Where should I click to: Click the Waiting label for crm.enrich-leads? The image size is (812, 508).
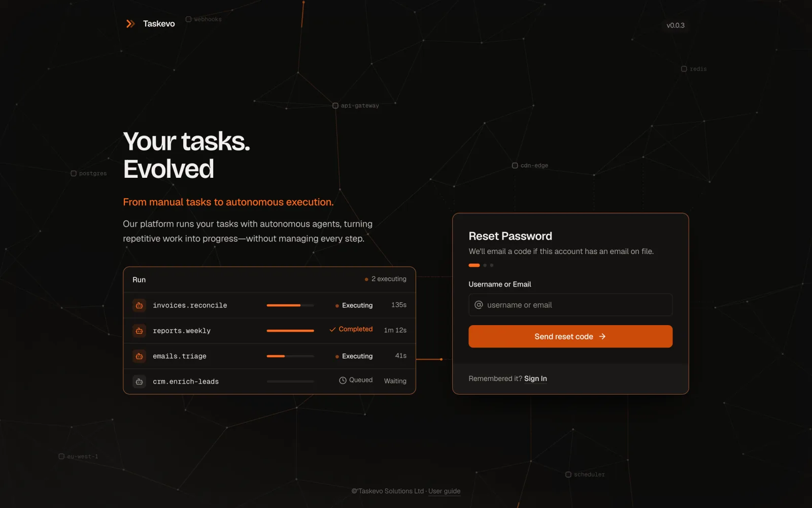395,381
